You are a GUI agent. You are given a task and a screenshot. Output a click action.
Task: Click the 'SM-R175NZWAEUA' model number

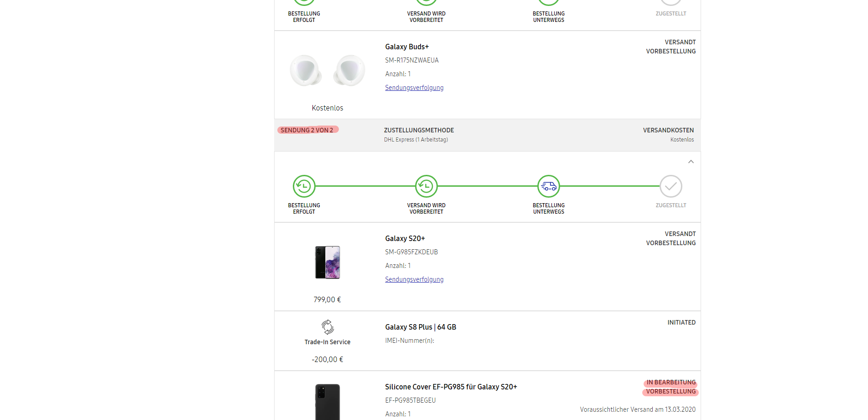[412, 60]
